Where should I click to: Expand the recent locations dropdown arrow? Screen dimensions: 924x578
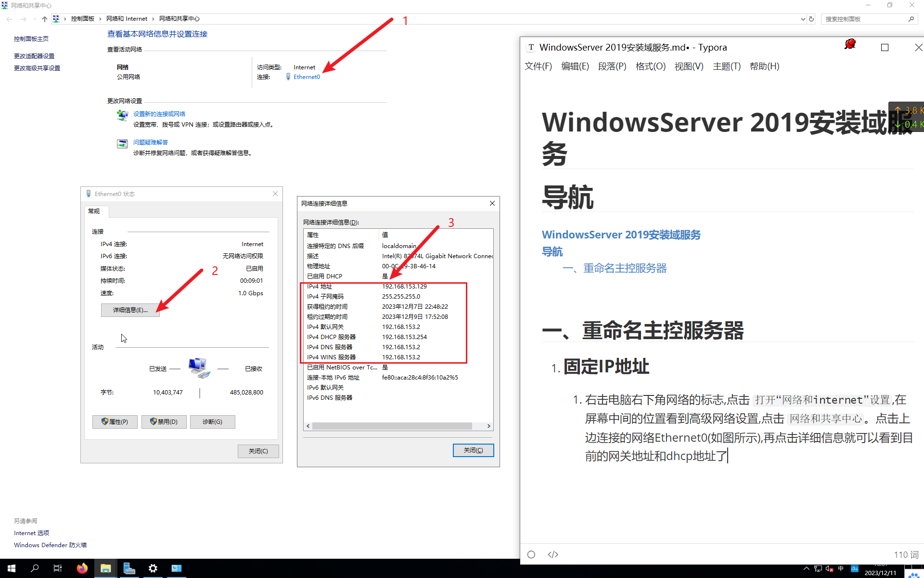(x=35, y=19)
